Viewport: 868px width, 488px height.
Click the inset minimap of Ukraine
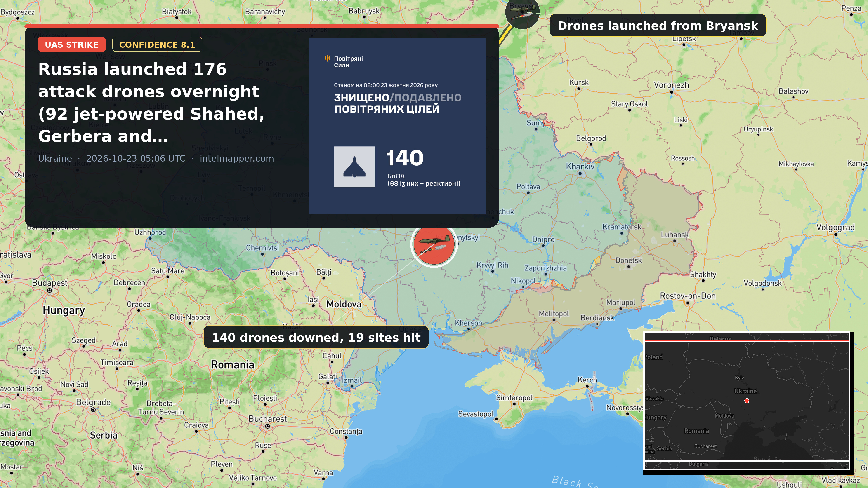[747, 401]
